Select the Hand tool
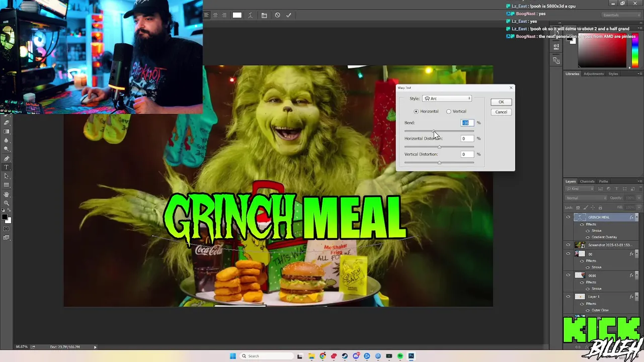Viewport: 644px width, 362px height. pyautogui.click(x=7, y=194)
